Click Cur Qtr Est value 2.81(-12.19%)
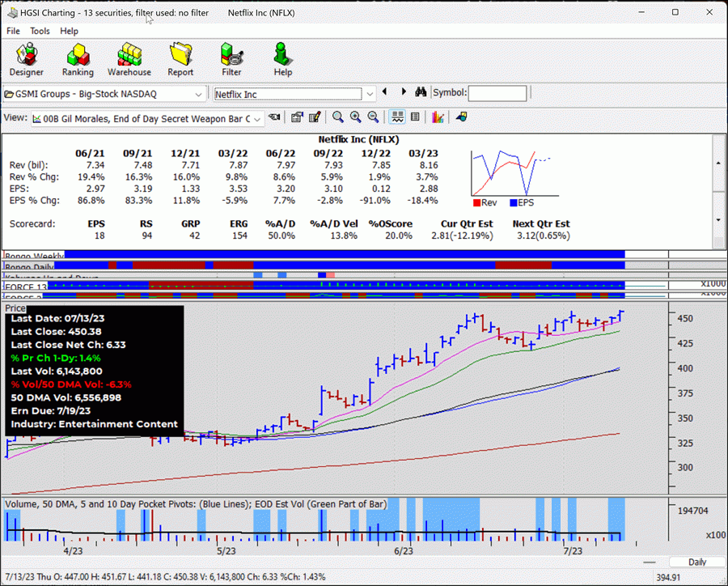This screenshot has width=728, height=586. 462,236
